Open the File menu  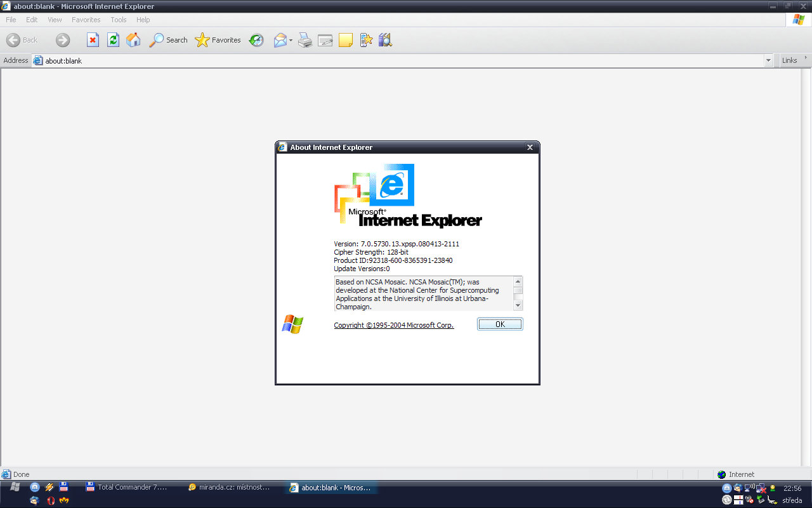pos(11,20)
